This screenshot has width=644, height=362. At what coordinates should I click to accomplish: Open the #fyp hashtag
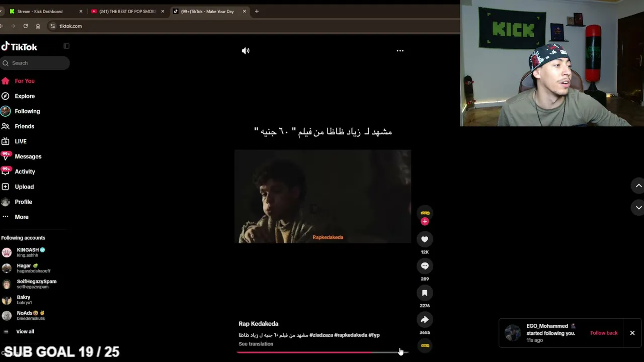point(374,335)
